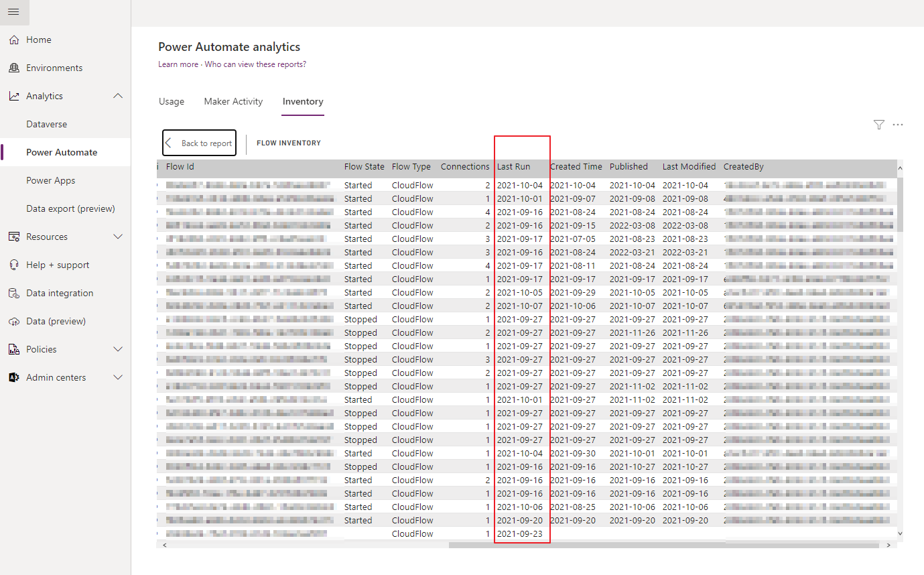Click the Policies document icon
The height and width of the screenshot is (575, 924).
tap(13, 348)
